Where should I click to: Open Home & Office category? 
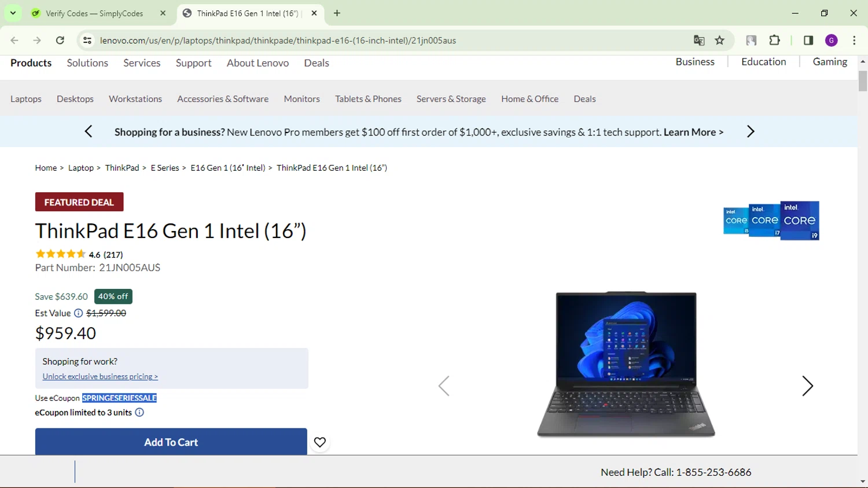point(529,99)
